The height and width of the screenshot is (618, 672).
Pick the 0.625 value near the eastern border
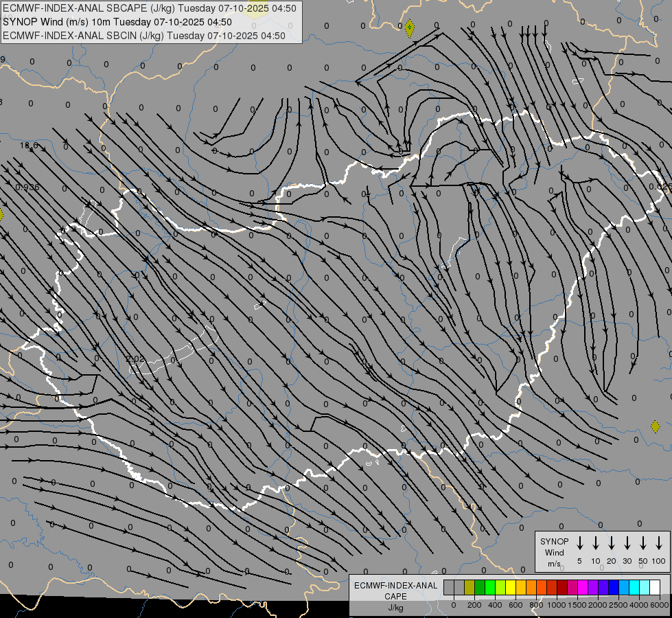(x=660, y=186)
